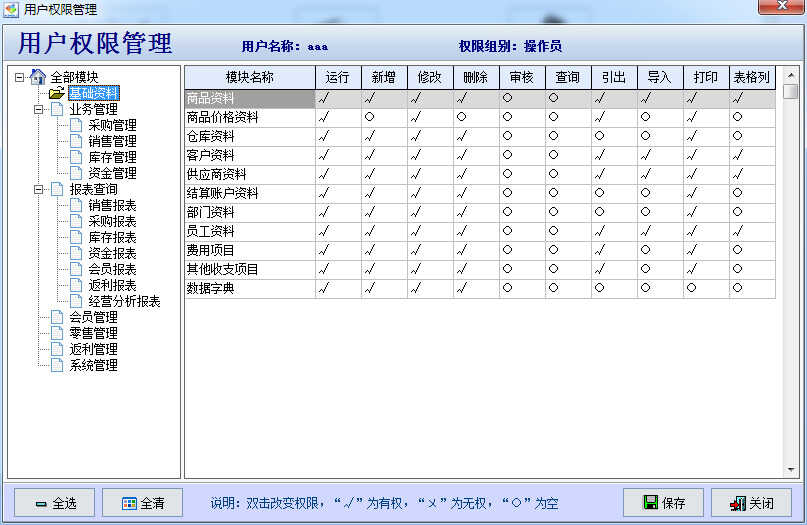Click the page icon beside 报表查询
Viewport: 807px width, 525px height.
(57, 189)
